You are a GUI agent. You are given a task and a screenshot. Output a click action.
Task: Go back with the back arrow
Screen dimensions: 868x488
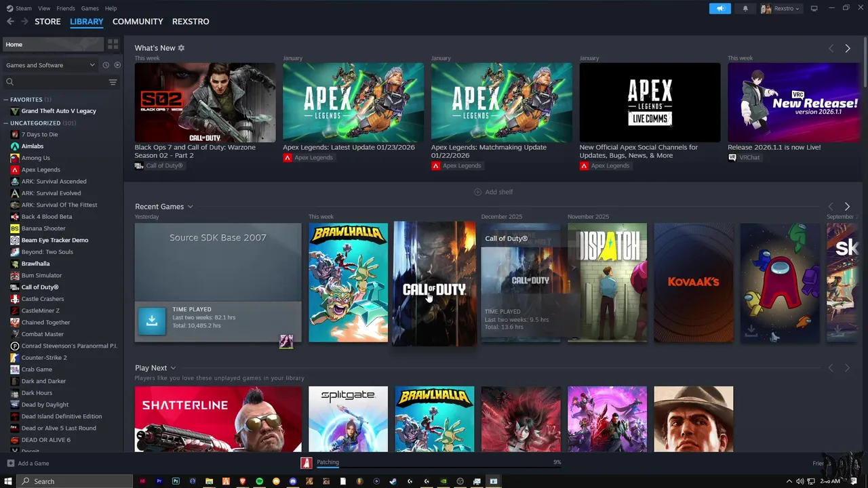click(x=10, y=22)
